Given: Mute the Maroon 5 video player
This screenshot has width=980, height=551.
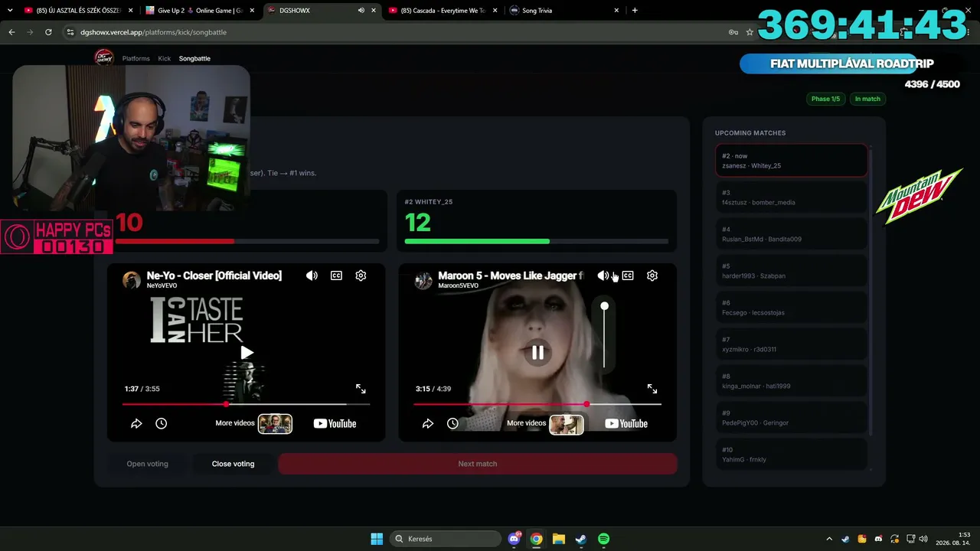Looking at the screenshot, I should click(603, 275).
